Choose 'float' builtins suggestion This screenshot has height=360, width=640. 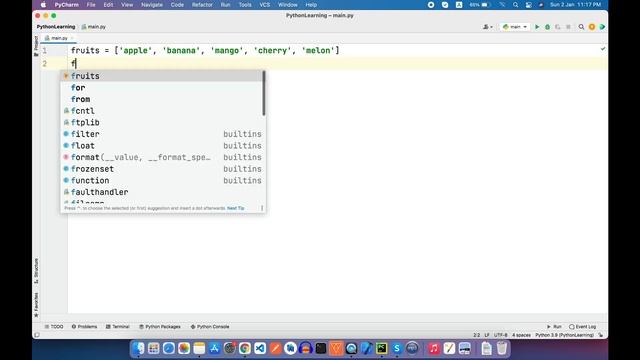161,146
